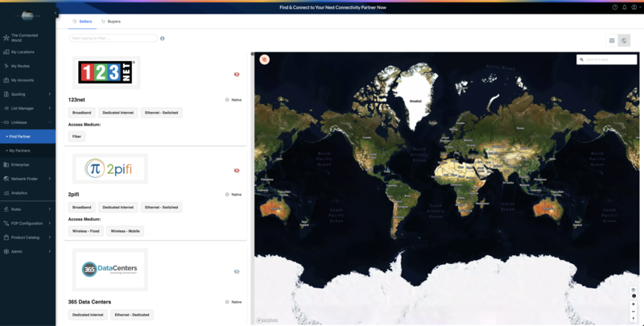Open notifications bell

(x=625, y=7)
